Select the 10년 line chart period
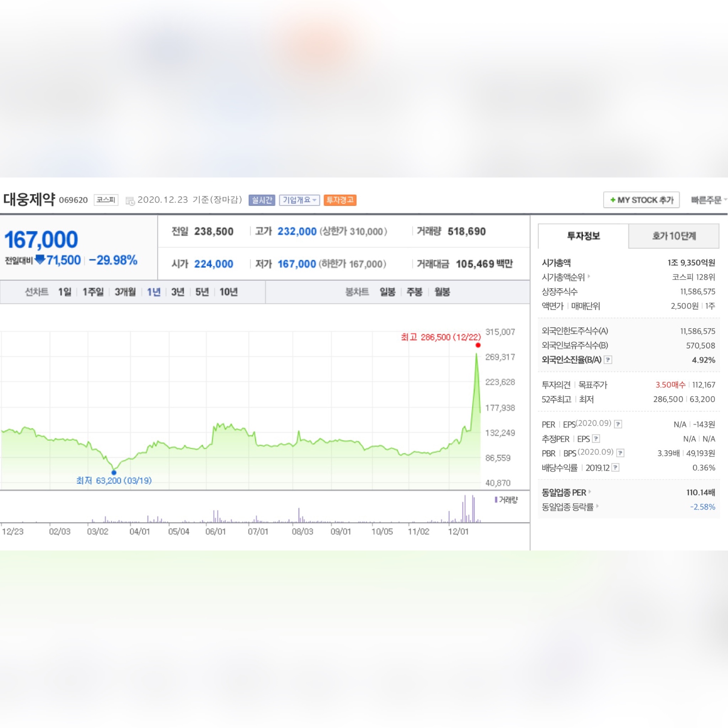 point(228,292)
